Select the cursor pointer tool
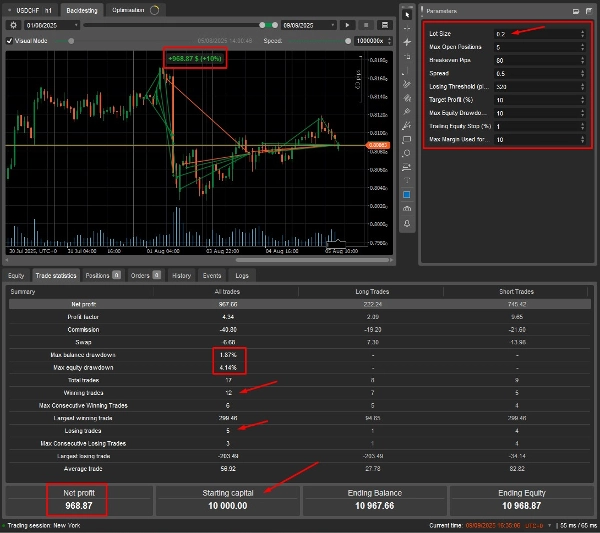This screenshot has width=600, height=533. pos(407,15)
